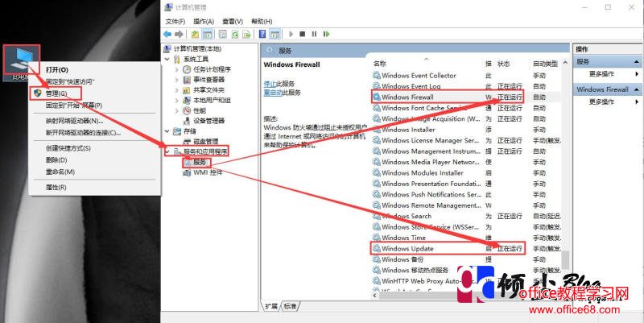Toggle the Show/Hide Action Pane toolbar icon
Viewport: 644px width, 323px height.
(275, 34)
